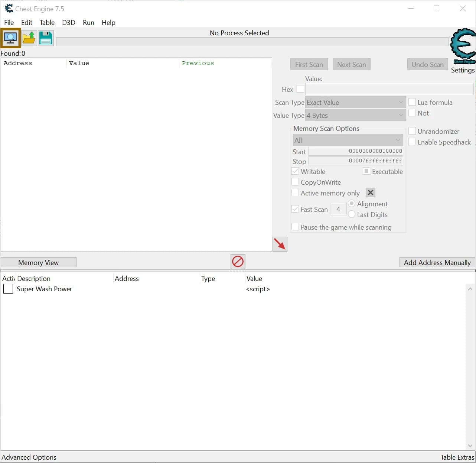Open the Value Type dropdown
Image resolution: width=476 pixels, height=463 pixels.
pyautogui.click(x=355, y=115)
